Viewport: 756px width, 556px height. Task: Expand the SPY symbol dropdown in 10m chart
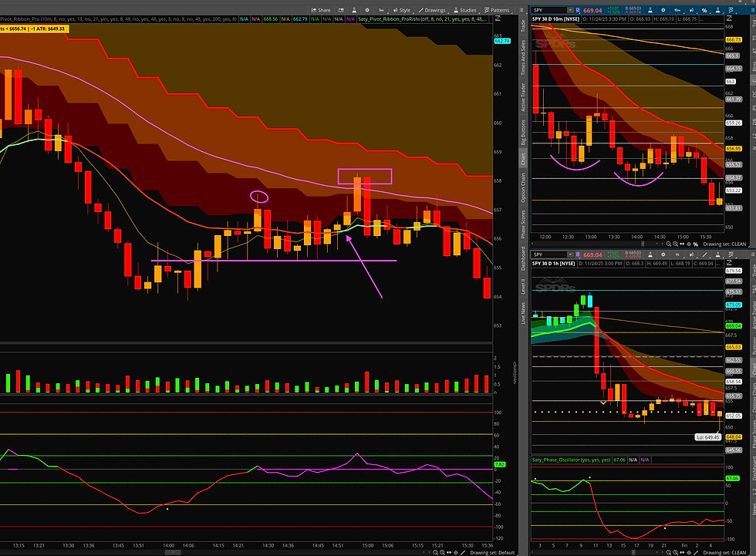point(570,10)
